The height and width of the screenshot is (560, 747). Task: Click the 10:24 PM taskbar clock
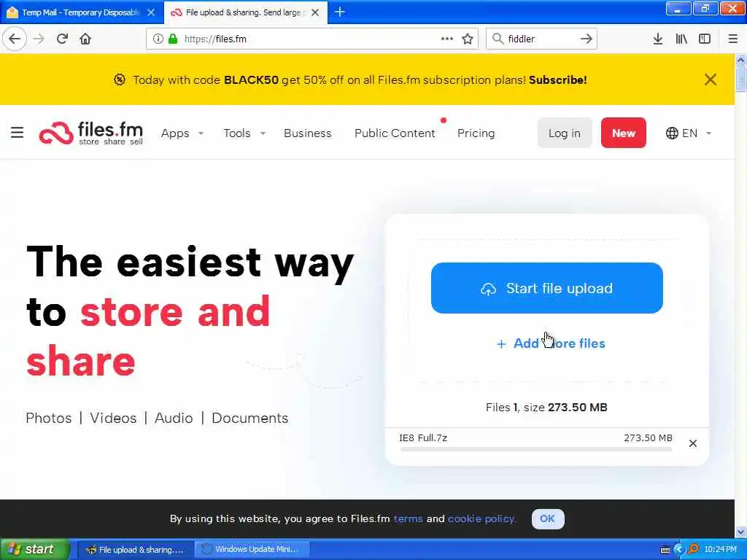720,550
